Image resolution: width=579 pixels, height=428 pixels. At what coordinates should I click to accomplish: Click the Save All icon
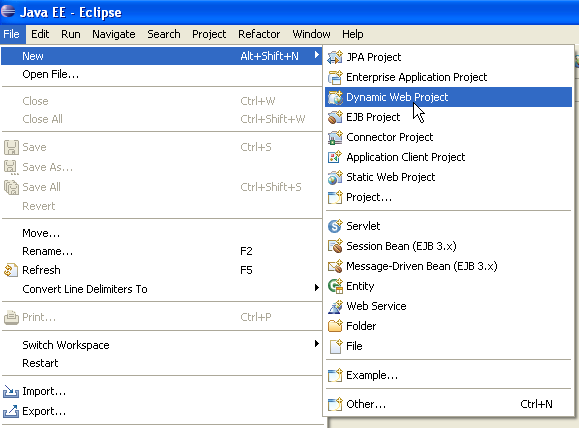pos(11,187)
